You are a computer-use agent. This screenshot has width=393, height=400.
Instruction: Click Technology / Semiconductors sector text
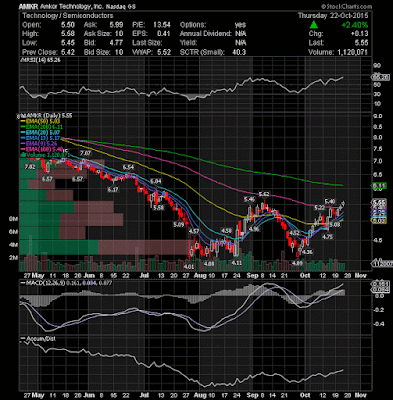pyautogui.click(x=68, y=16)
